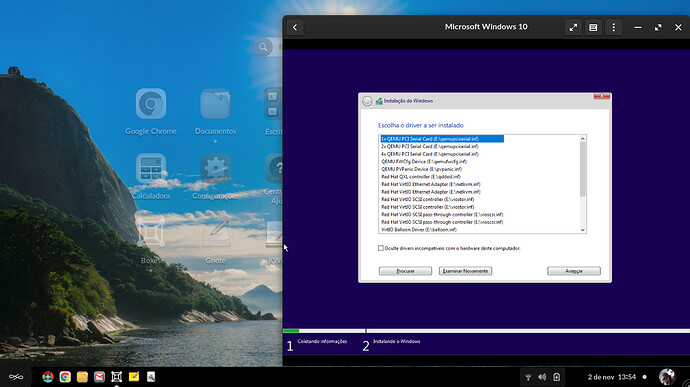Switch to Boxes via taskbar icon
The width and height of the screenshot is (690, 387).
[x=117, y=377]
